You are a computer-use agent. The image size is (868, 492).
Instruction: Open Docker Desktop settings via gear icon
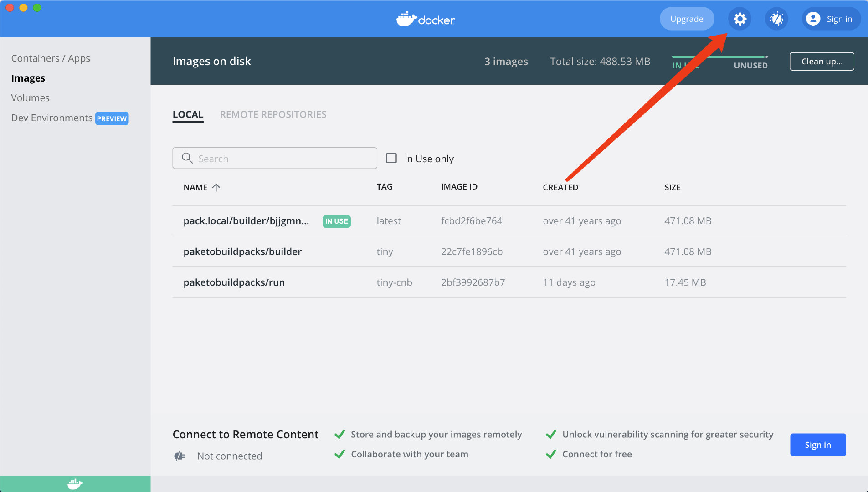coord(739,19)
